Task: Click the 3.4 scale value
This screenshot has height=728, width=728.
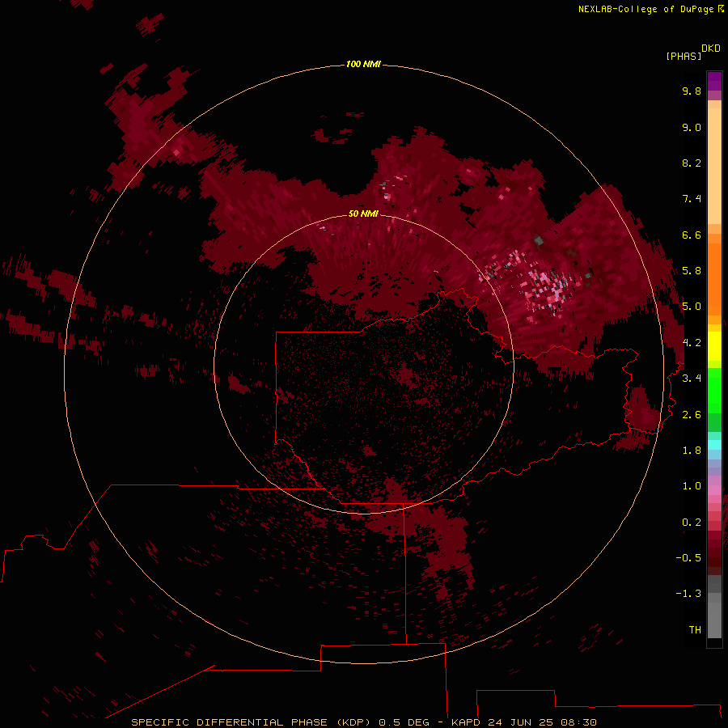Action: 692,379
